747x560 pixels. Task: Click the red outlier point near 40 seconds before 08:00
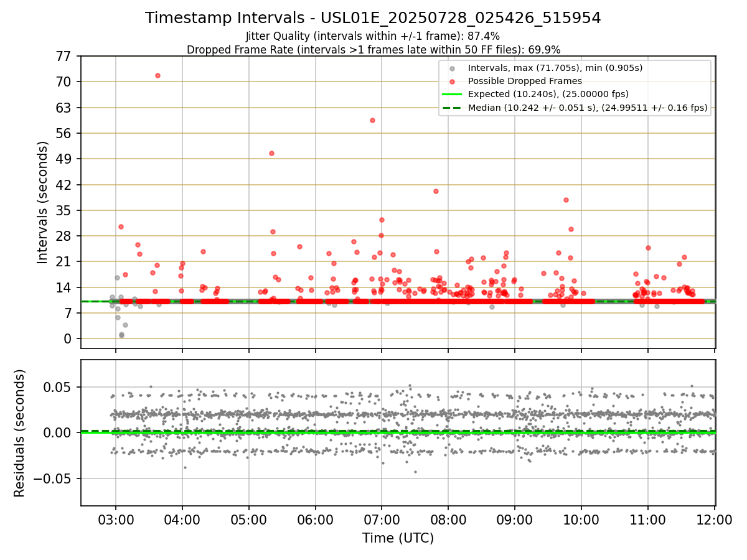[436, 191]
